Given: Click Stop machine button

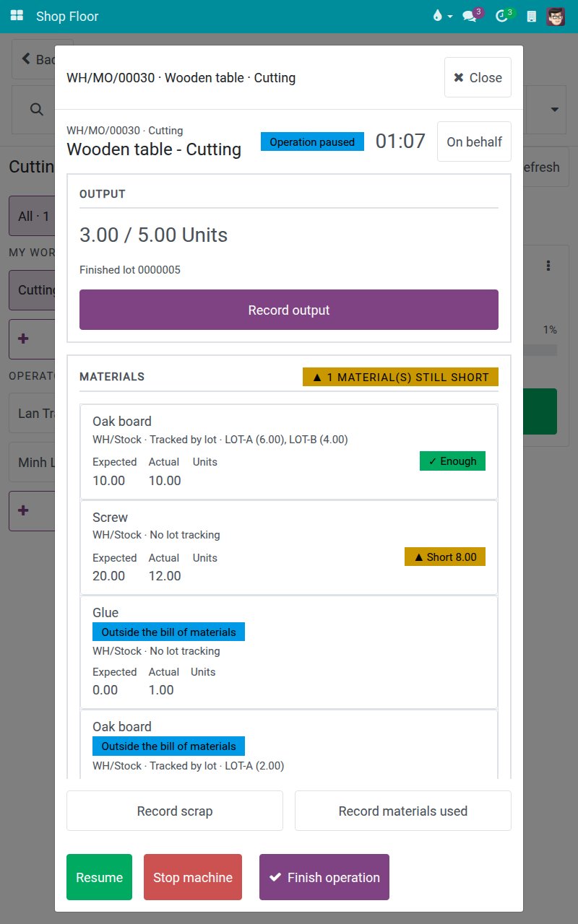Looking at the screenshot, I should coord(193,877).
